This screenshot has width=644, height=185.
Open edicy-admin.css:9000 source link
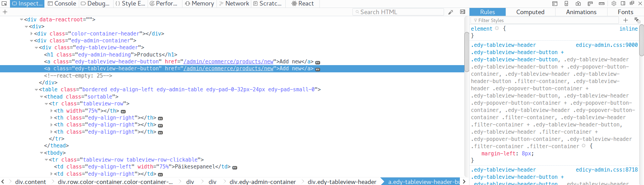[x=606, y=45]
